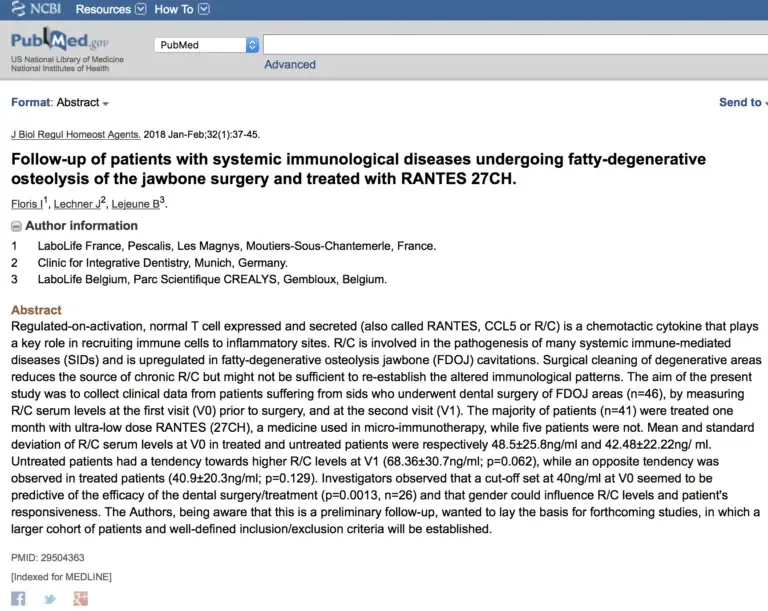Share the article on Twitter
The height and width of the screenshot is (611, 768).
point(49,599)
